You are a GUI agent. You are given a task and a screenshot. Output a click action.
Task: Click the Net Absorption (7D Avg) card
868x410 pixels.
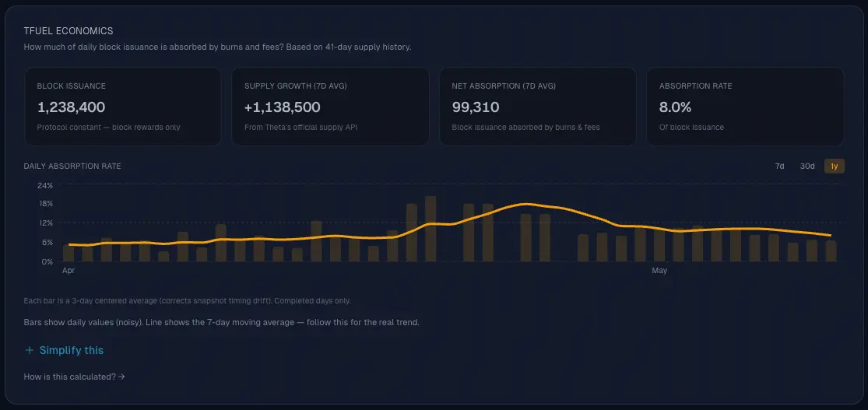pyautogui.click(x=537, y=107)
